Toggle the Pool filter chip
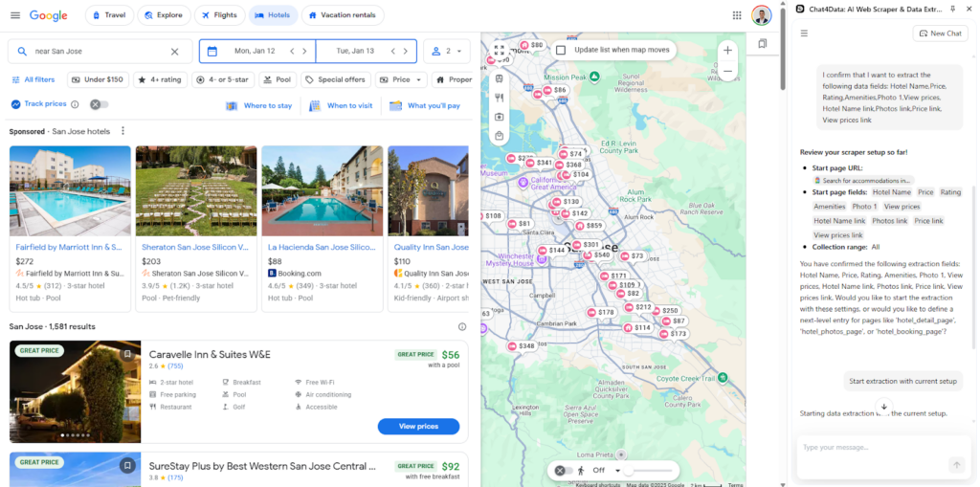Image resolution: width=980 pixels, height=487 pixels. [x=278, y=79]
